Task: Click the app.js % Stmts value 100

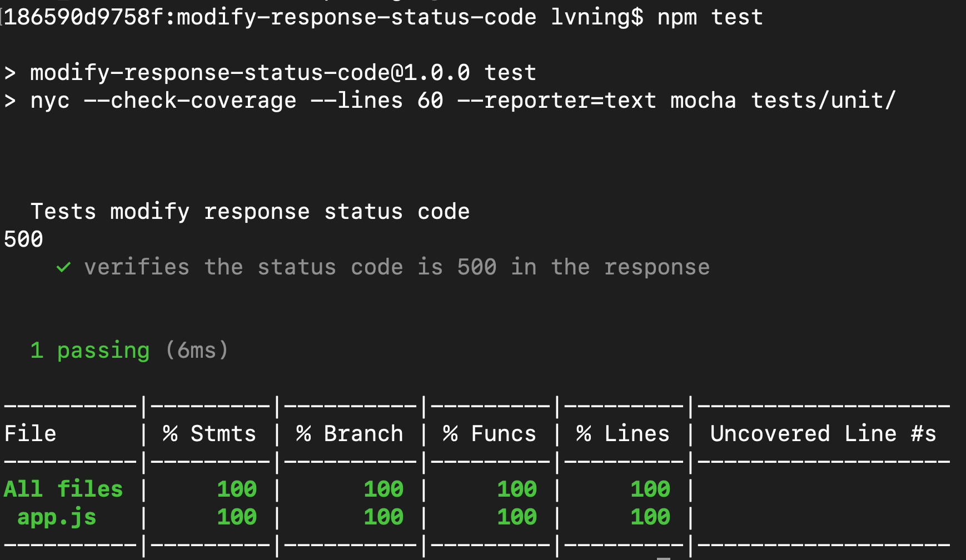Action: click(x=237, y=517)
